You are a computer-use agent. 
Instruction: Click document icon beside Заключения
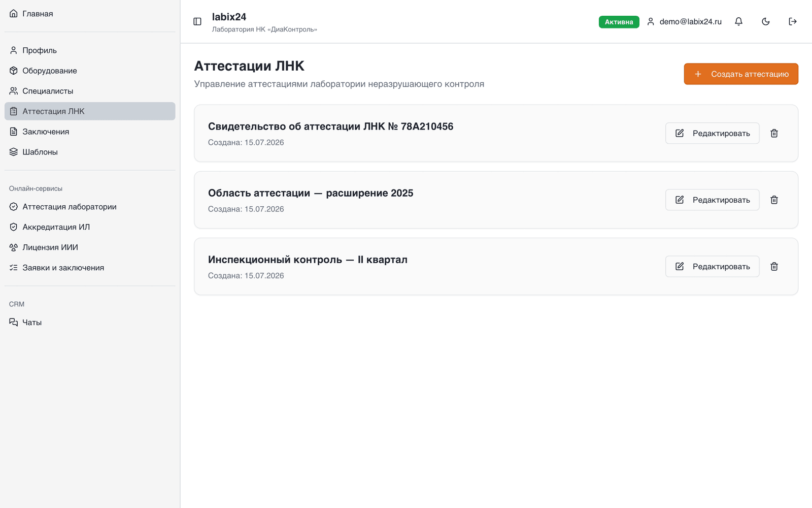pyautogui.click(x=14, y=132)
